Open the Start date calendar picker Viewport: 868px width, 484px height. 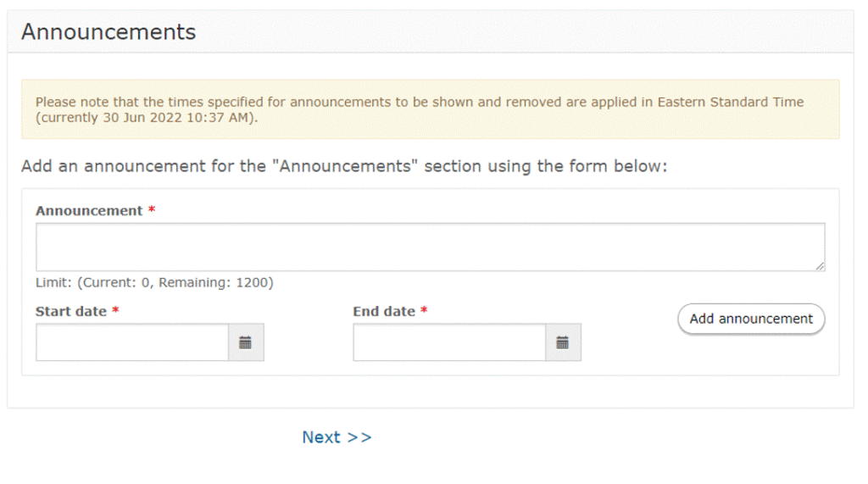[246, 342]
